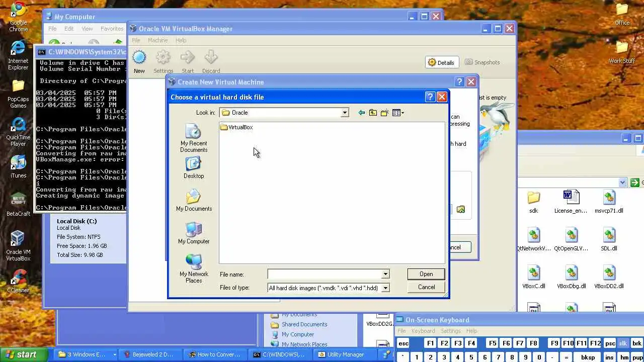
Task: Open Help menu in VirtualBox Manager
Action: coord(181,40)
